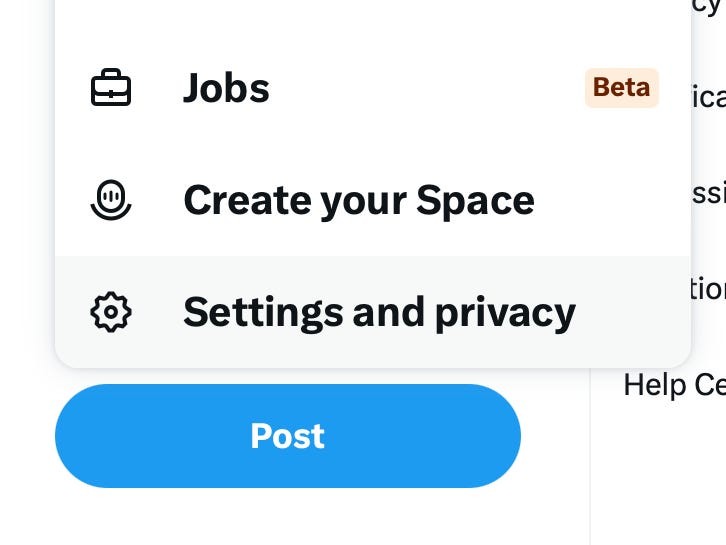726x545 pixels.
Task: Click the truncated link ending in "ica"
Action: (708, 97)
